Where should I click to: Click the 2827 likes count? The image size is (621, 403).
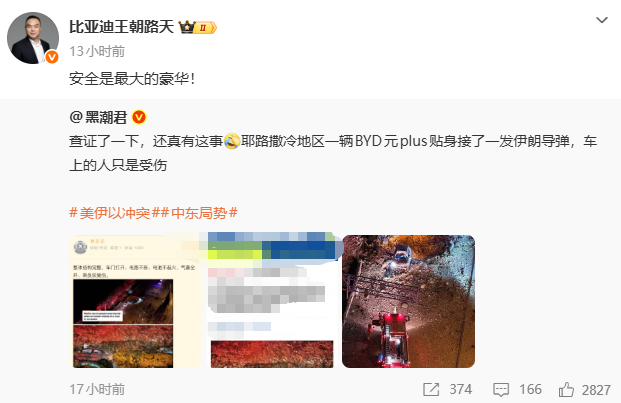[596, 390]
